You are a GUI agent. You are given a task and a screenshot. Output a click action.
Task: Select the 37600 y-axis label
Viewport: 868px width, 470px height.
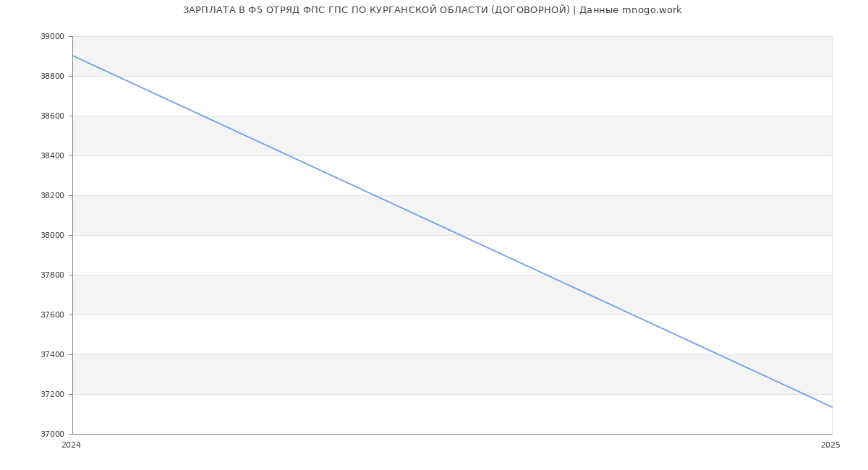(x=52, y=315)
